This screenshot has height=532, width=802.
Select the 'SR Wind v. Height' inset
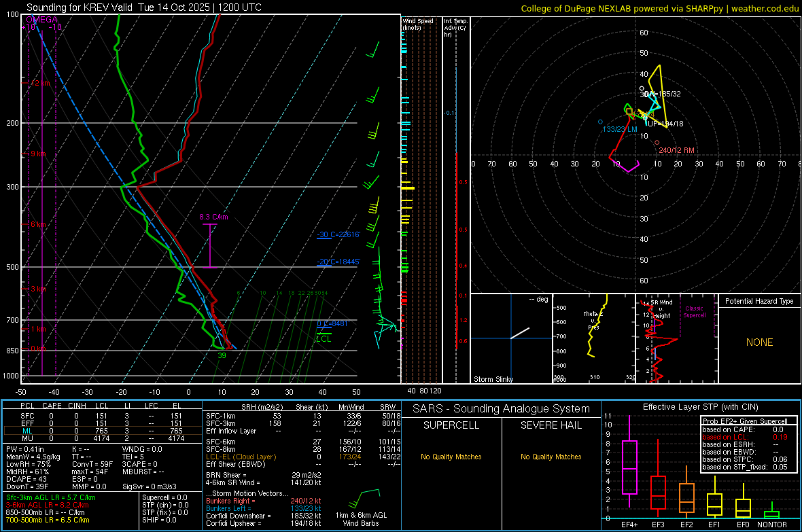click(676, 338)
